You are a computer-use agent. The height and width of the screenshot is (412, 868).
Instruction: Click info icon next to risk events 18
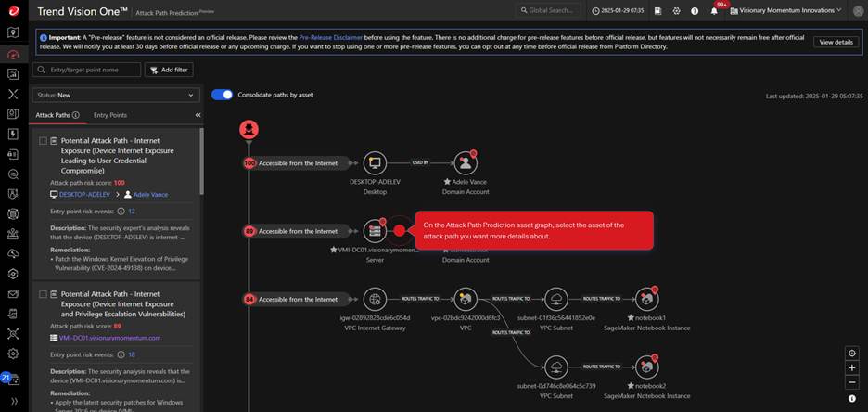[121, 354]
